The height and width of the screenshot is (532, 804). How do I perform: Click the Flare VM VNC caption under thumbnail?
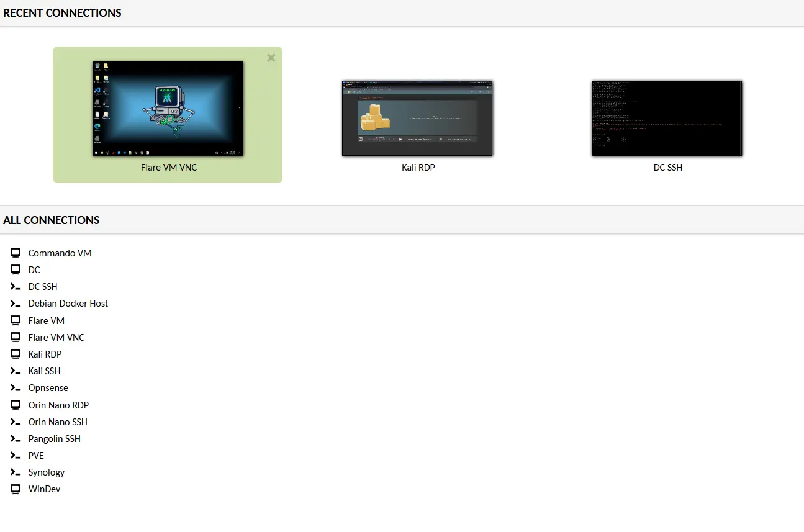169,168
